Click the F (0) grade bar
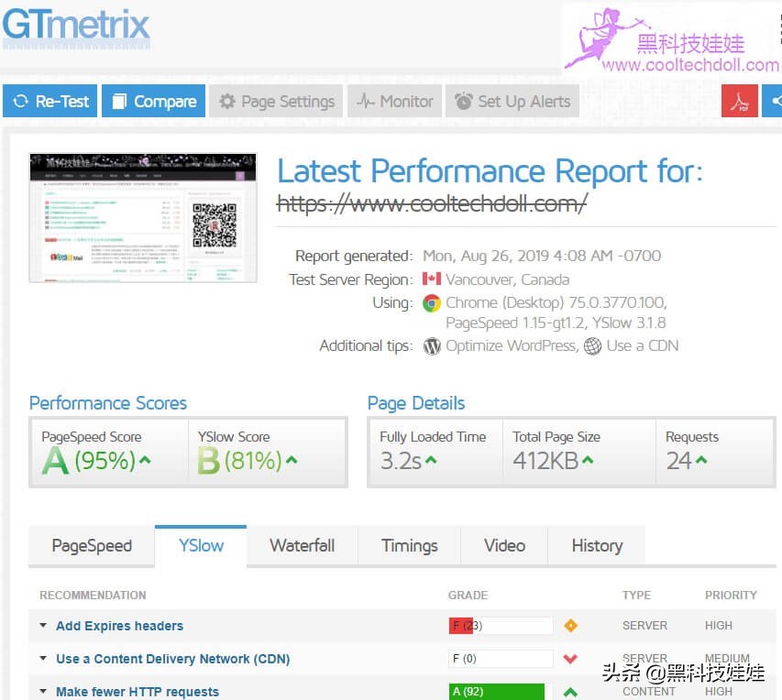This screenshot has width=782, height=700. (501, 659)
